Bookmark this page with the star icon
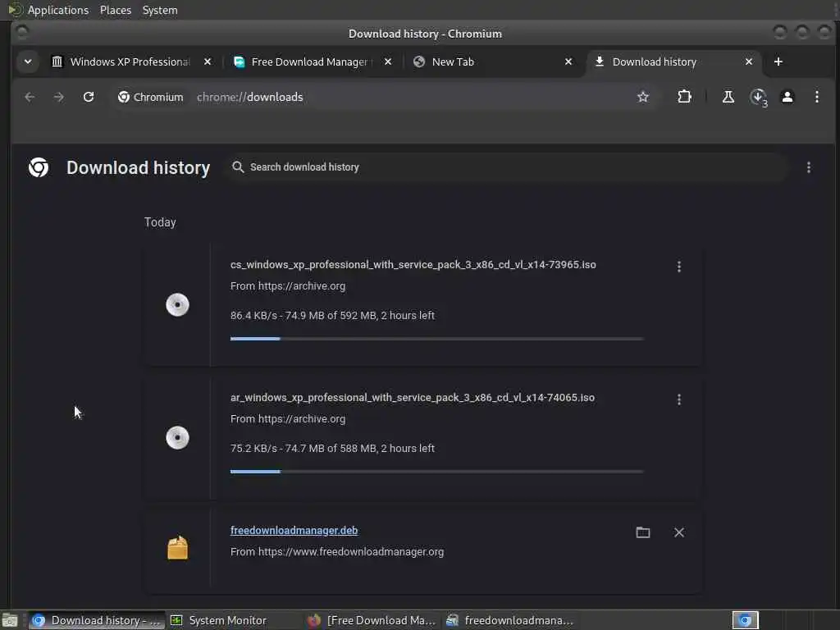 point(643,97)
